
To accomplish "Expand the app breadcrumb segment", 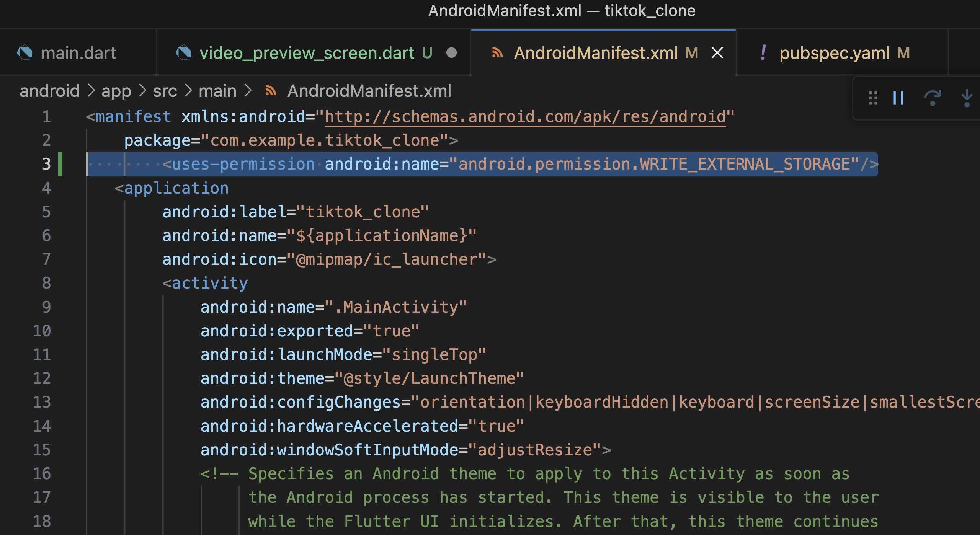I will pyautogui.click(x=116, y=91).
